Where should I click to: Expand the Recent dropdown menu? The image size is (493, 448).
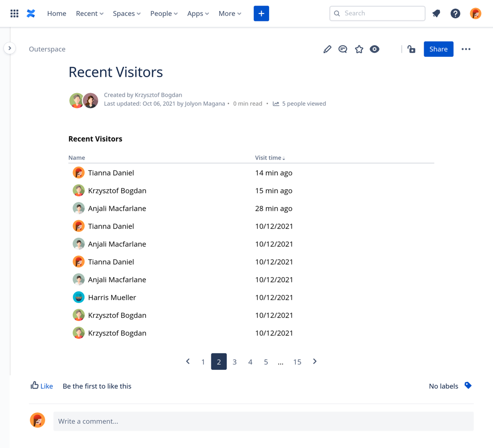(x=90, y=13)
